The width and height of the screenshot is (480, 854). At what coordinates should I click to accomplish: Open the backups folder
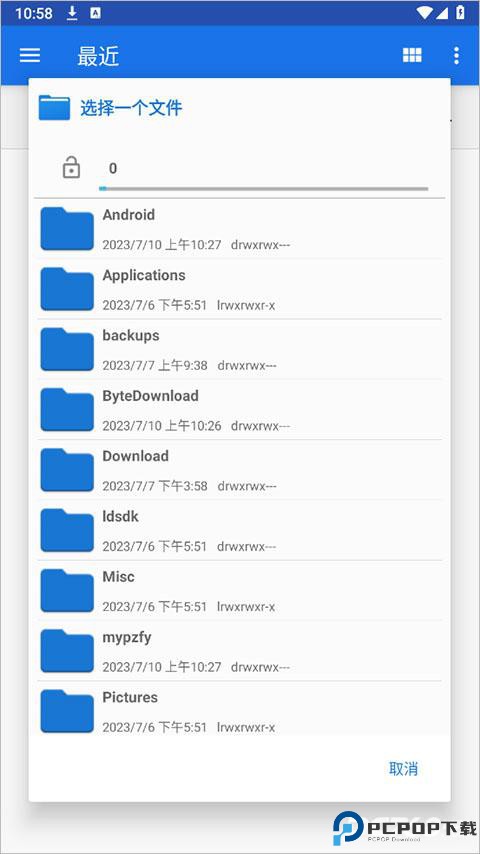pos(240,350)
